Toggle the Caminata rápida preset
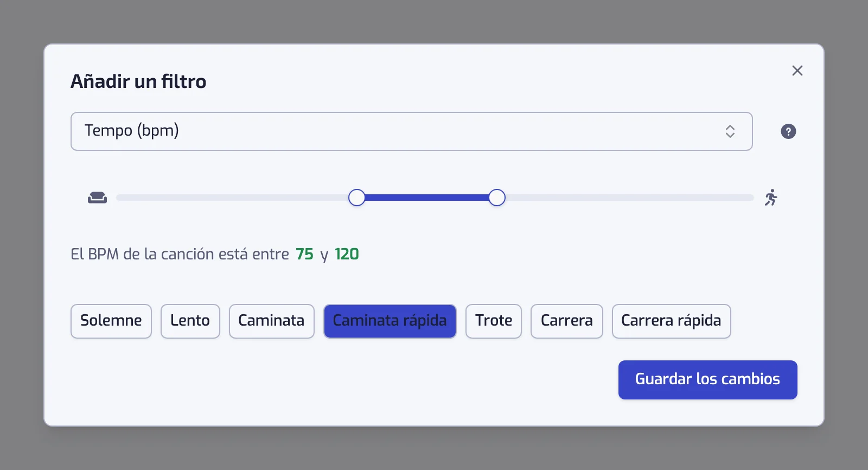Viewport: 868px width, 470px height. [390, 321]
